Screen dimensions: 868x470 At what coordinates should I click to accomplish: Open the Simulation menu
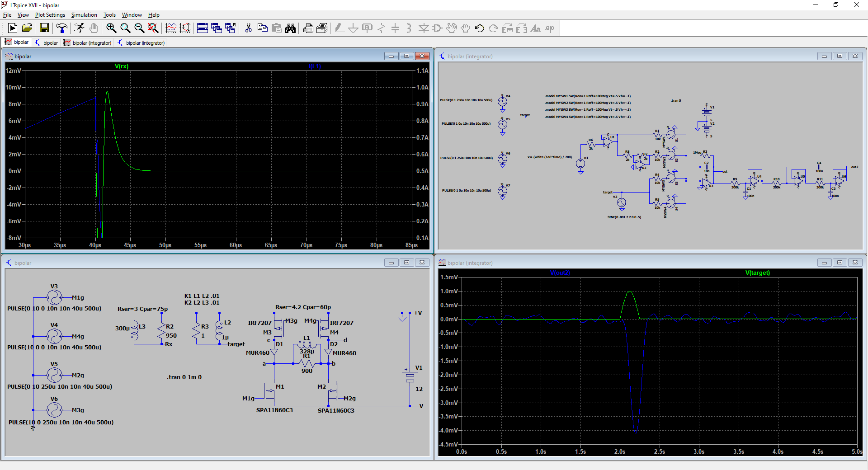click(x=84, y=15)
